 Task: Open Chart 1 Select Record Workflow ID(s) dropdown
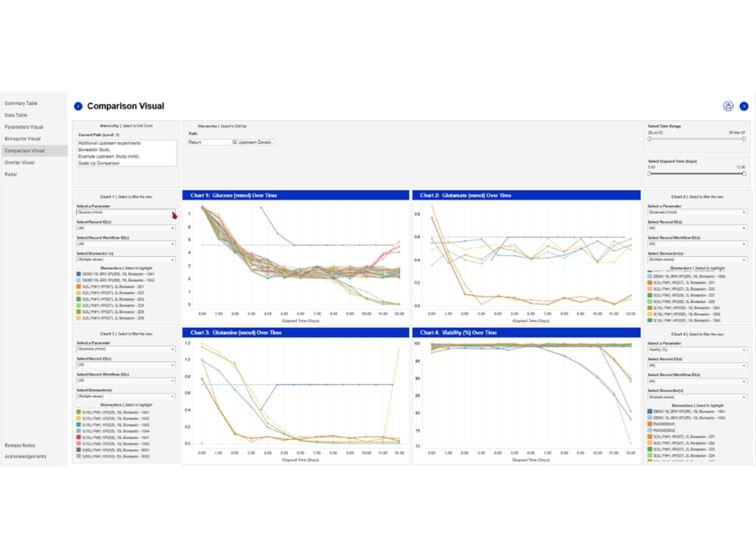[126, 244]
